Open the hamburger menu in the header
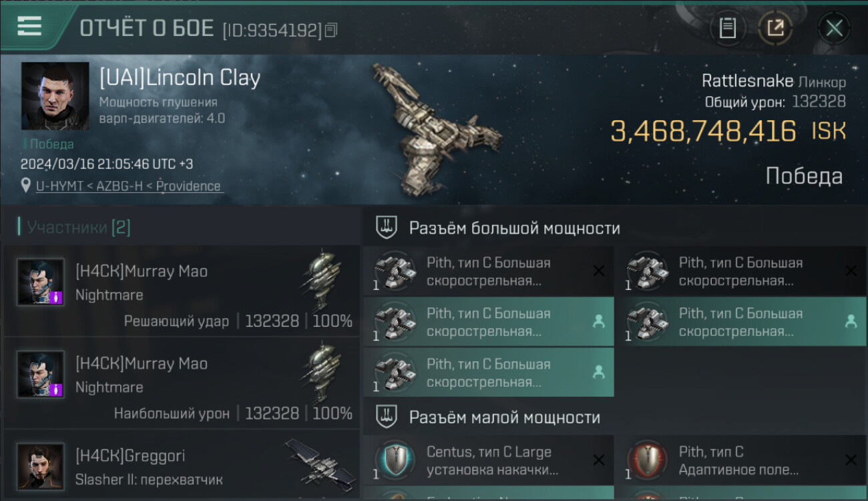The width and height of the screenshot is (868, 501). pos(29,26)
